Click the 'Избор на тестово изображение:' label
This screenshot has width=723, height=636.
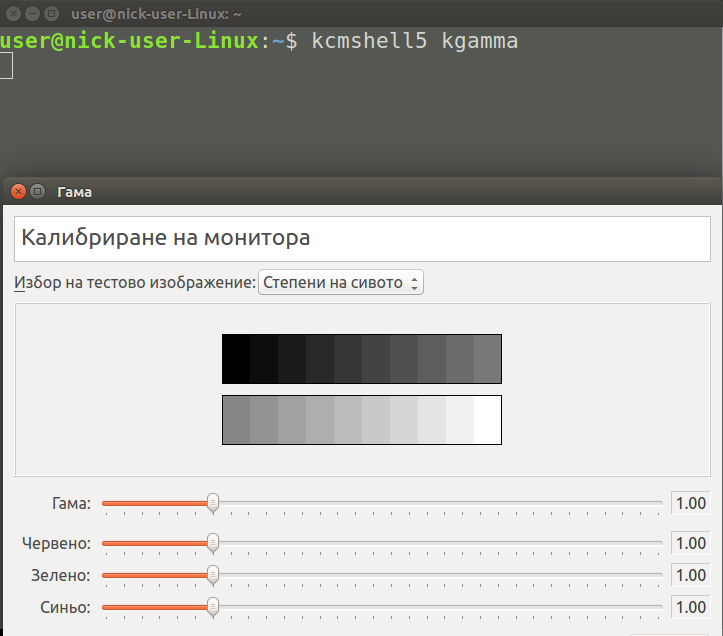pos(135,282)
